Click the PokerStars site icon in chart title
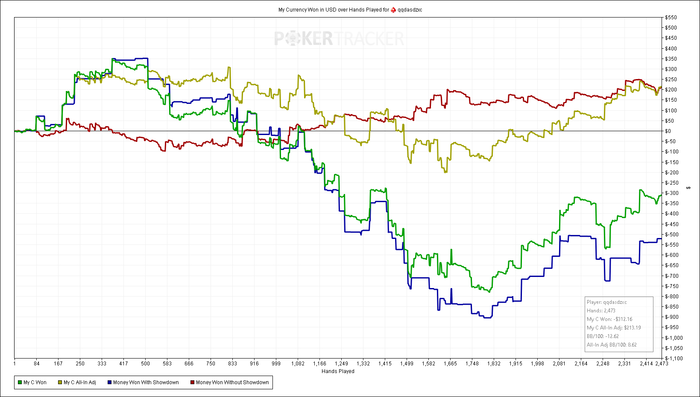Screen dimensions: 700x397 click(x=393, y=9)
